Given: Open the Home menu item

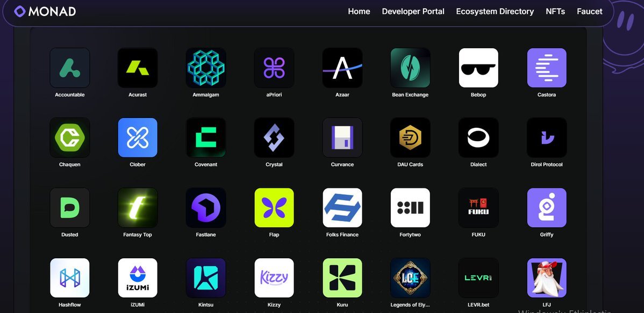Looking at the screenshot, I should pos(359,11).
